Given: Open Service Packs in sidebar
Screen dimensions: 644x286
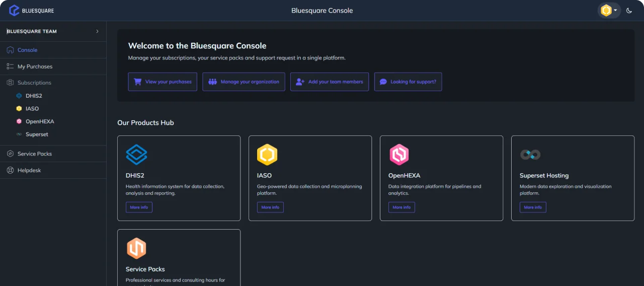Looking at the screenshot, I should pos(53,154).
